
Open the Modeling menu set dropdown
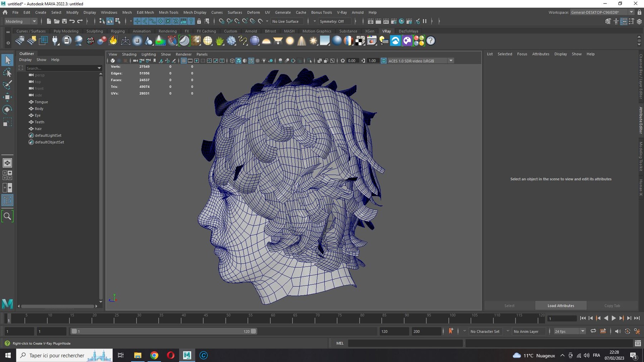click(x=21, y=21)
